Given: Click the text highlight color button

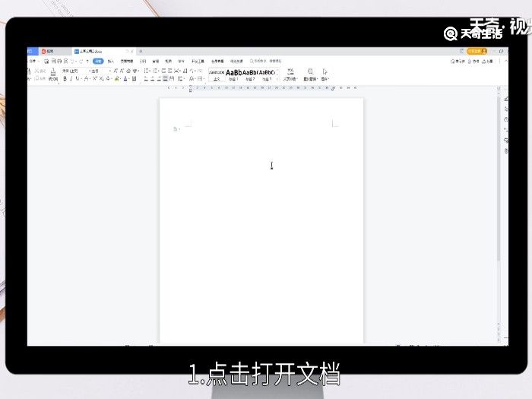Looking at the screenshot, I should (x=117, y=79).
